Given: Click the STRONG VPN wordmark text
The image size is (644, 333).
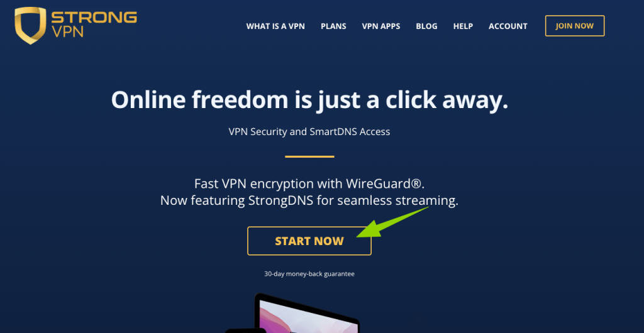Looking at the screenshot, I should coord(94,25).
